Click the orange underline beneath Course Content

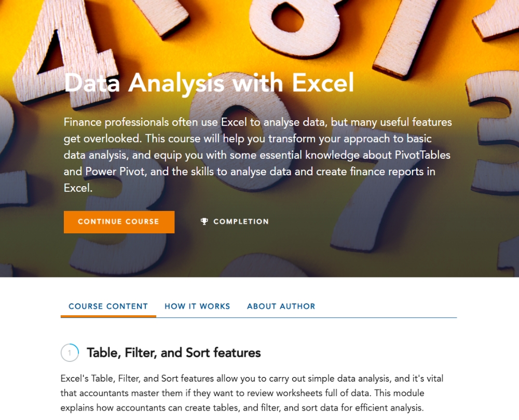(108, 316)
